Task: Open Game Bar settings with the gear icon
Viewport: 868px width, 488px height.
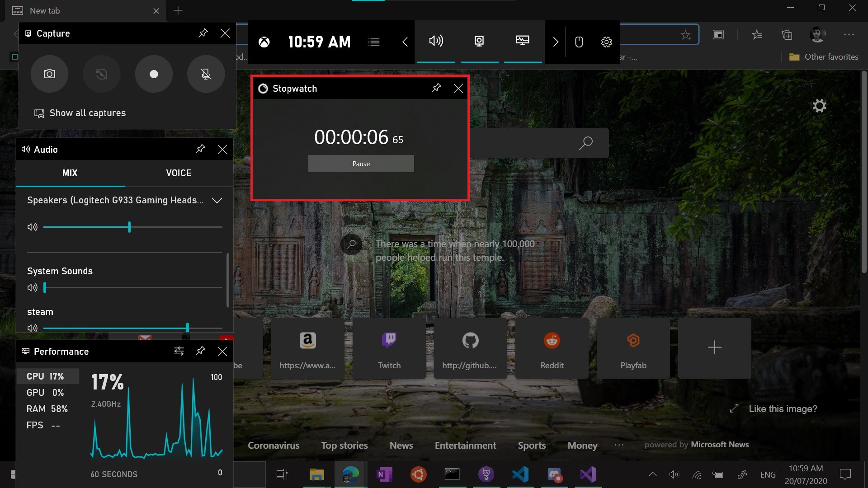Action: click(x=606, y=42)
